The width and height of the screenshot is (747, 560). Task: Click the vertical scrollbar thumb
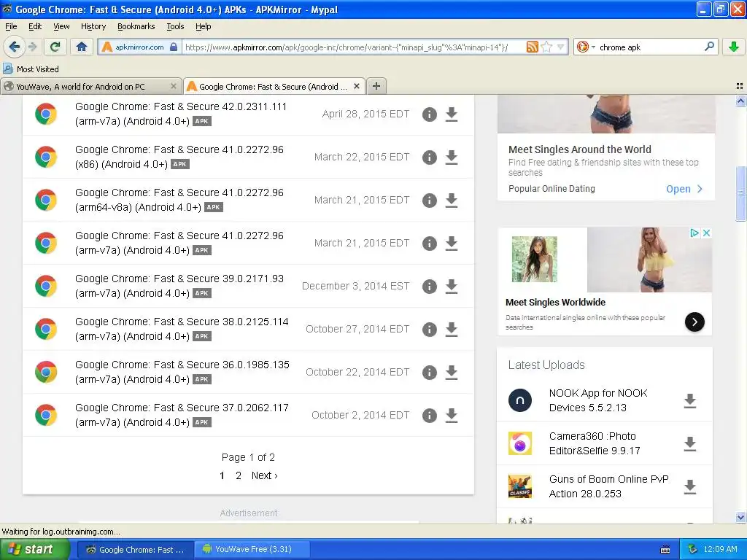(740, 192)
